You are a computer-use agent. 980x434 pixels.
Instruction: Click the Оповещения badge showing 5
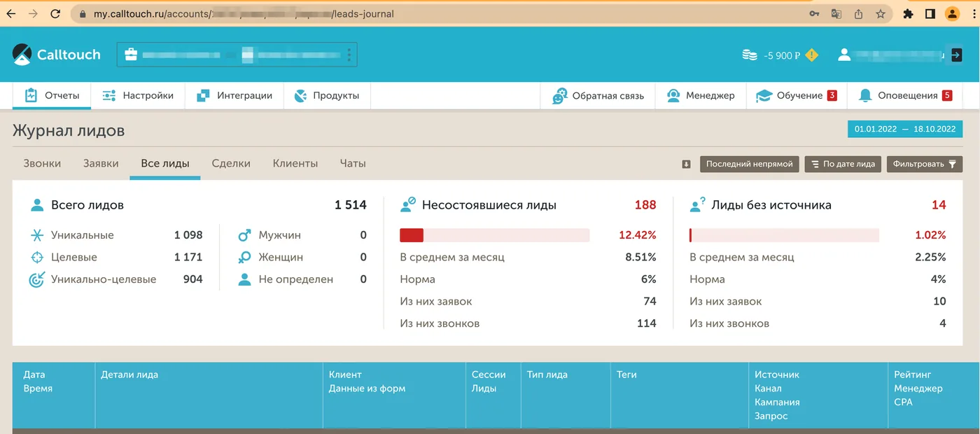947,96
